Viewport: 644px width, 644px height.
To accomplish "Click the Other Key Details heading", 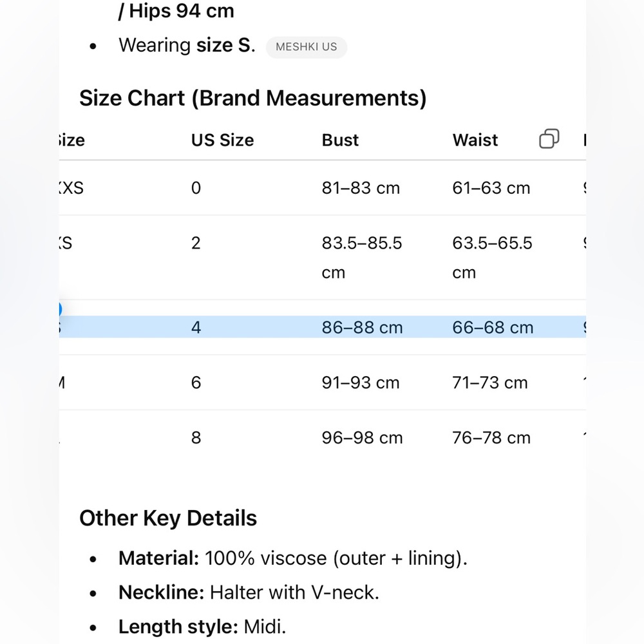I will [x=168, y=518].
